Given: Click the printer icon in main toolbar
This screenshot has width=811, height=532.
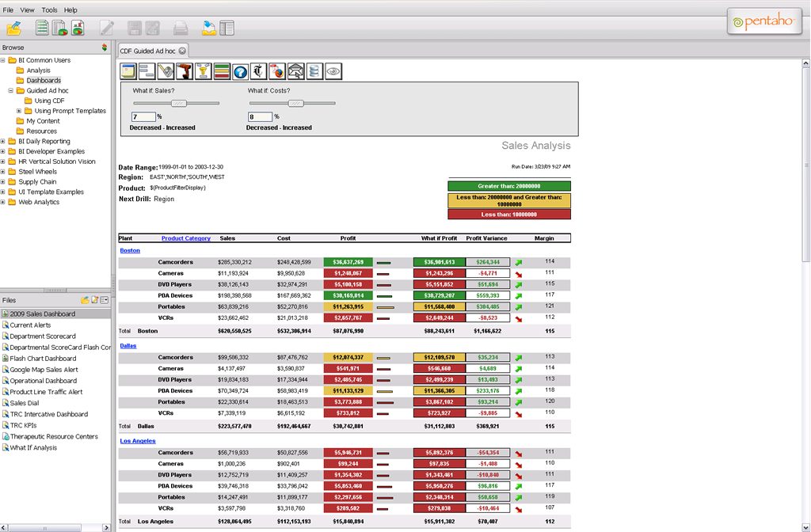Looking at the screenshot, I should (x=181, y=28).
